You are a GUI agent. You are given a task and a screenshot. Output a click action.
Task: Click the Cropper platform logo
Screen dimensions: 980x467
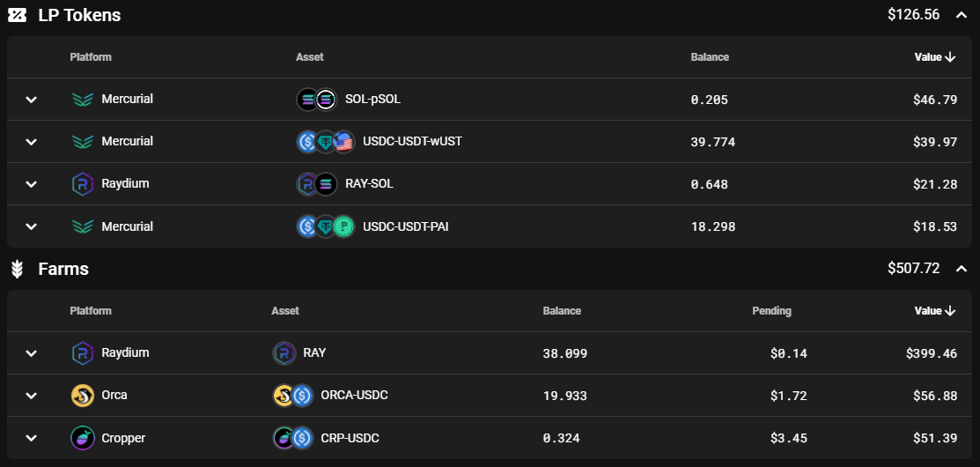82,438
